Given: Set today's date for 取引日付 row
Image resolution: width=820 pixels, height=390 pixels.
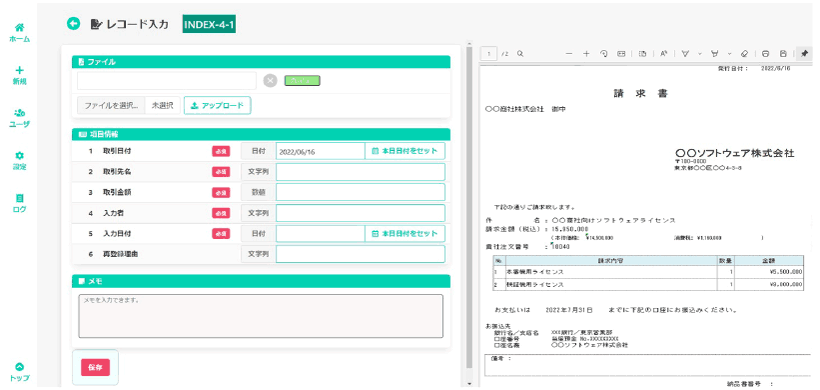Looking at the screenshot, I should [405, 151].
